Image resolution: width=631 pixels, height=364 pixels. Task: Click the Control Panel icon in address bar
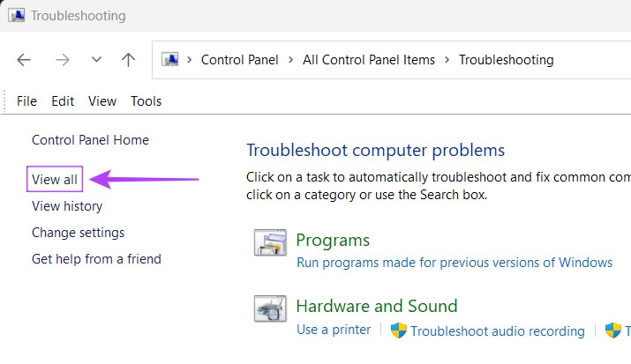[x=169, y=59]
